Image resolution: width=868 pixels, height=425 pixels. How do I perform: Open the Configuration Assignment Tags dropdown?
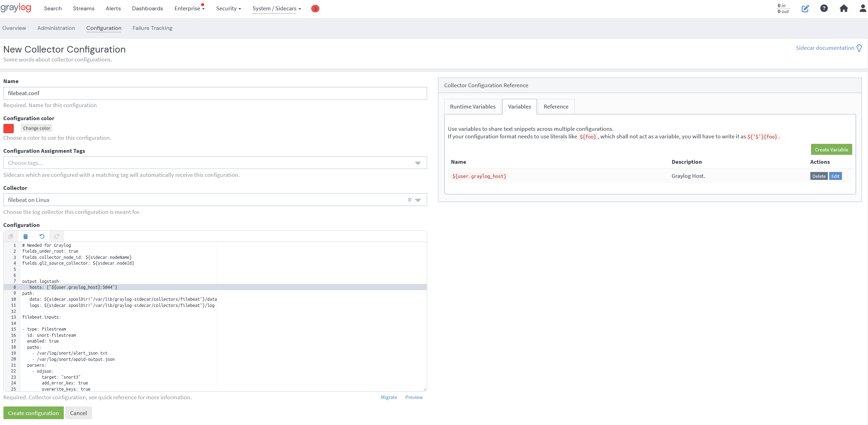[x=418, y=163]
